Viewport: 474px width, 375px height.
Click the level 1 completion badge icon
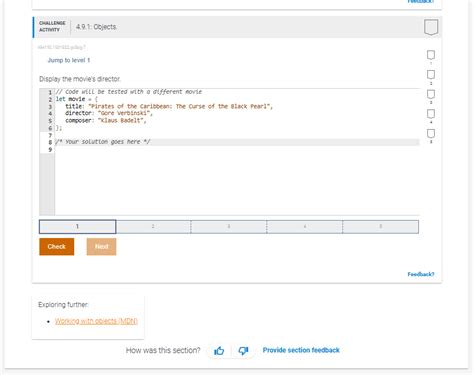point(431,55)
